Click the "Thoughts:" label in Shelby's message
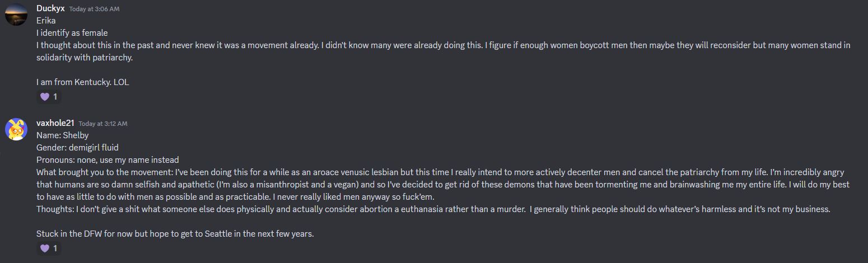Viewport: 868px width, 263px height. [x=55, y=209]
